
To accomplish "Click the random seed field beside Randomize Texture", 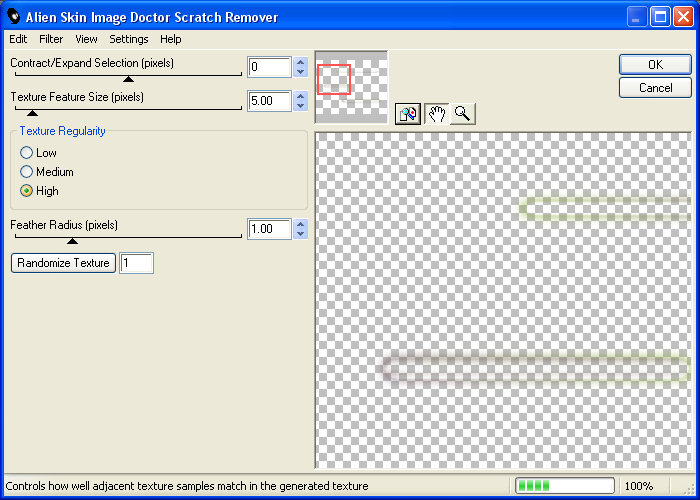I will tap(137, 263).
